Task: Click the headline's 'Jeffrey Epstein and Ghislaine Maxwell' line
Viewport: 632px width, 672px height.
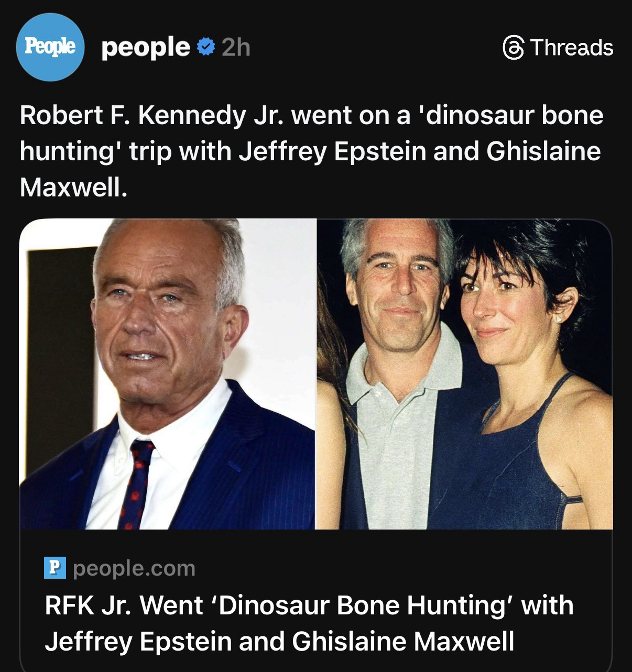Action: click(279, 641)
